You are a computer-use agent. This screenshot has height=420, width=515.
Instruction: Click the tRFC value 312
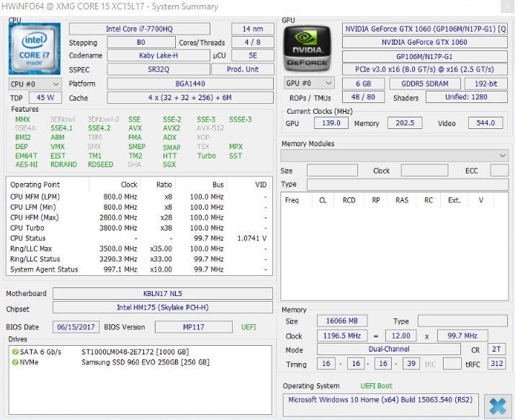tap(496, 364)
